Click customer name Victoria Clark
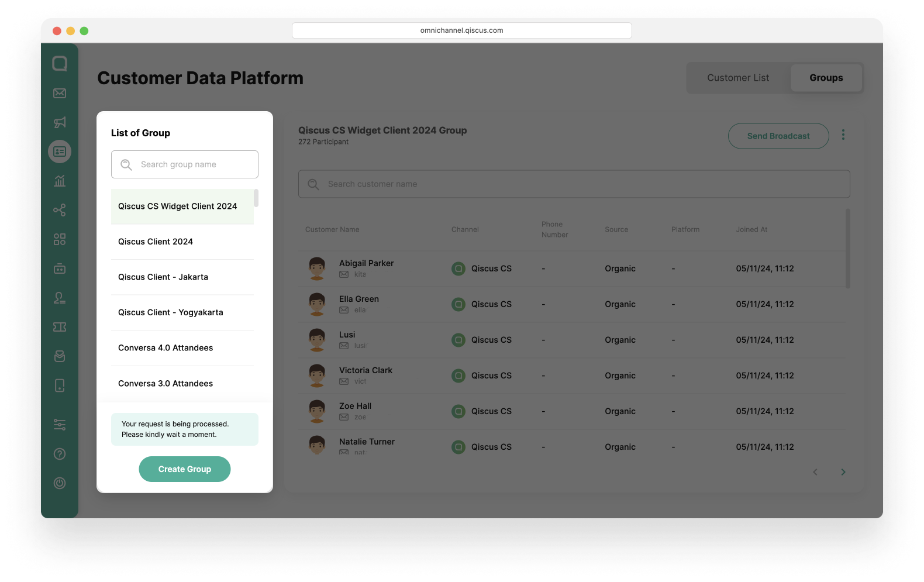Image resolution: width=924 pixels, height=582 pixels. pyautogui.click(x=366, y=370)
